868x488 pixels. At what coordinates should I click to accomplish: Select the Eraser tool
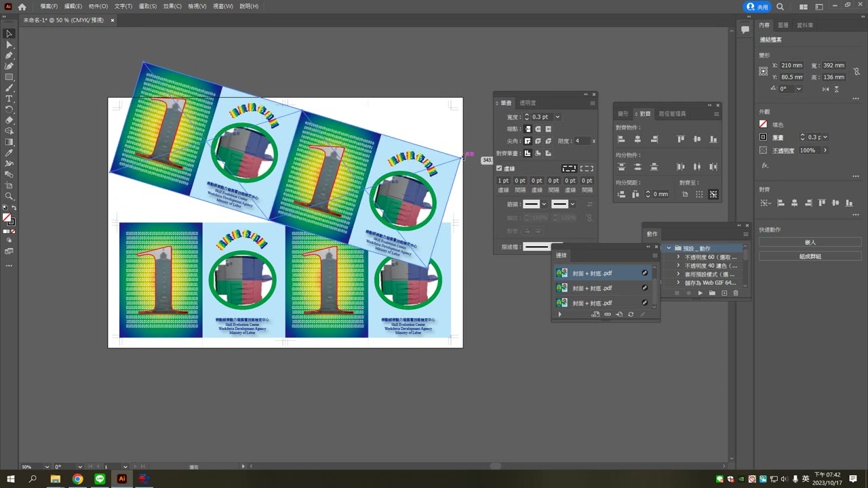click(x=9, y=120)
